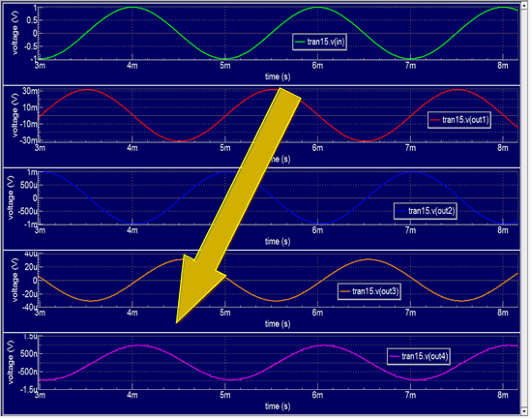Click the '5m' time tick of v(out4) plot

tap(225, 395)
